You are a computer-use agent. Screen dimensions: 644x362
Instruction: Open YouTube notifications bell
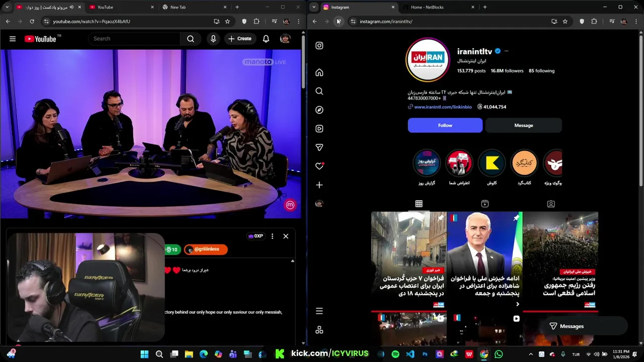266,39
